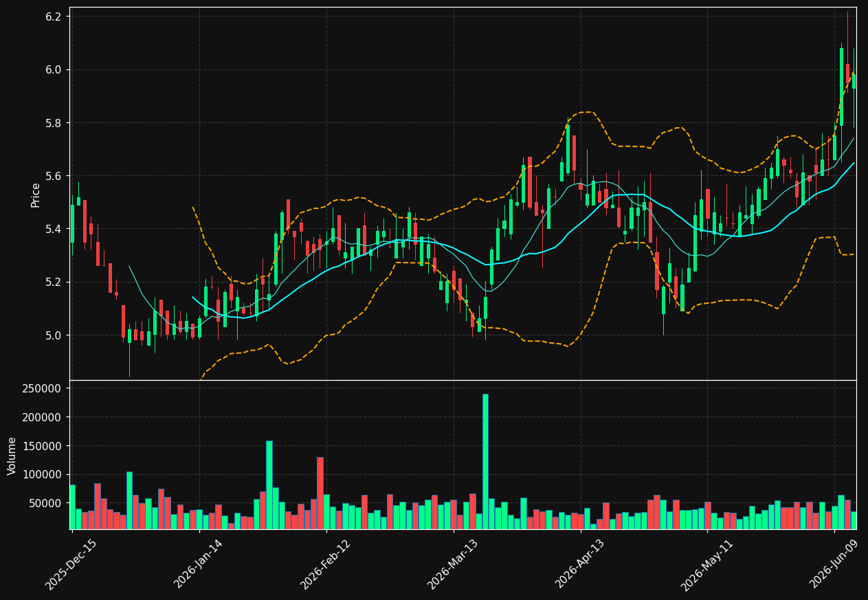Click the 2026-Jun-09 date label

point(834,564)
